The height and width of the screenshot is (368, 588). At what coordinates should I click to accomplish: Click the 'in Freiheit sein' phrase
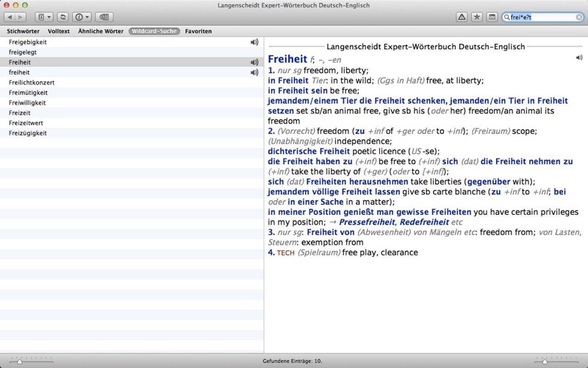coord(298,91)
